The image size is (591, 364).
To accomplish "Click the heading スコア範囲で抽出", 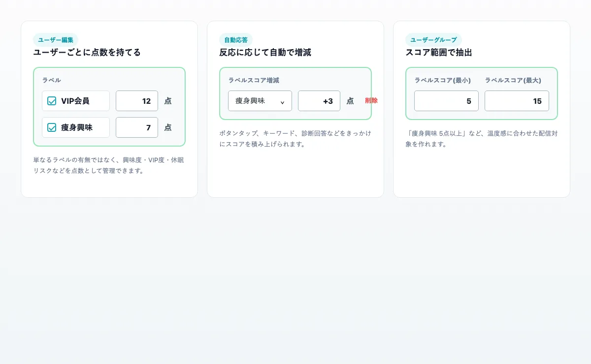I will (439, 53).
